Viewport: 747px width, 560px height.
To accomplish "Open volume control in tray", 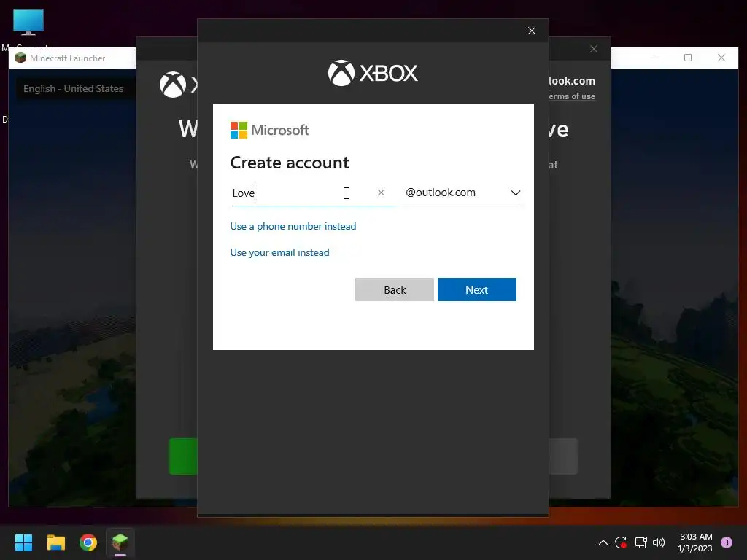I will click(659, 542).
